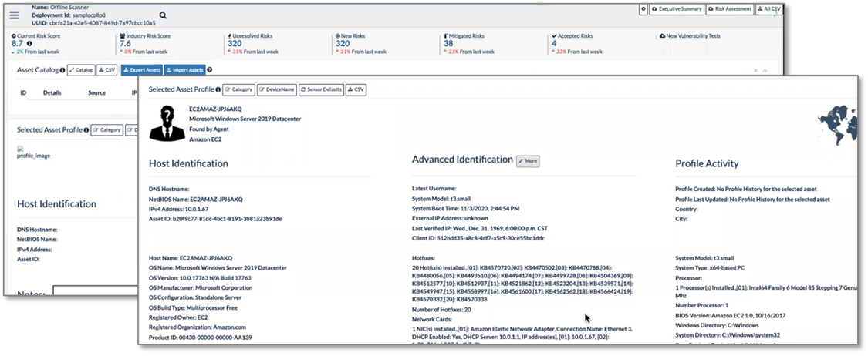Export everything with All CSV button

pyautogui.click(x=769, y=9)
